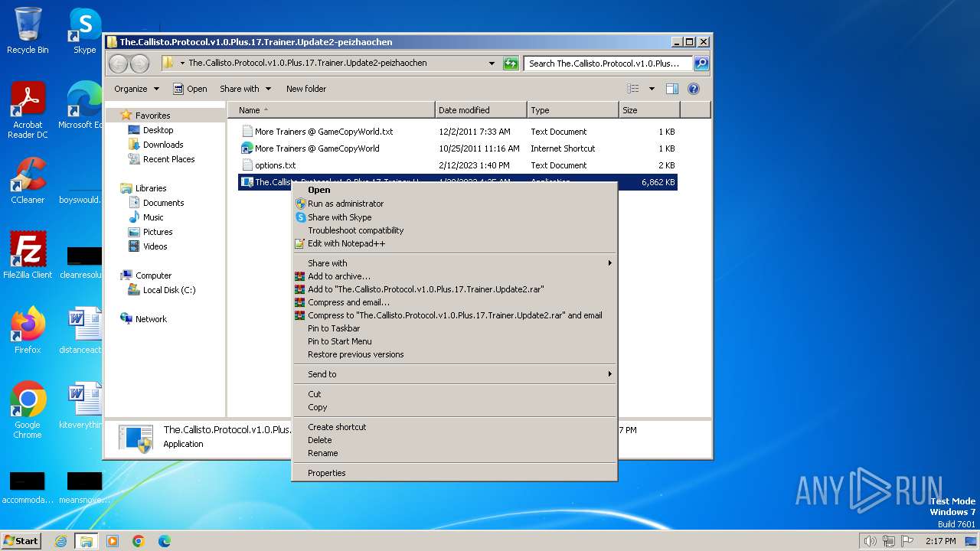Open Recycle Bin desktop icon
This screenshot has height=551, width=980.
pyautogui.click(x=28, y=31)
